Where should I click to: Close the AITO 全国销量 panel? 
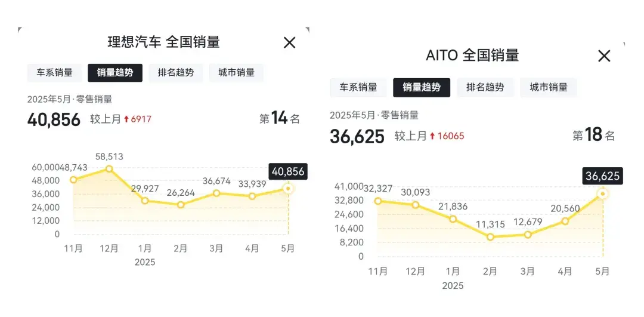[x=604, y=56]
